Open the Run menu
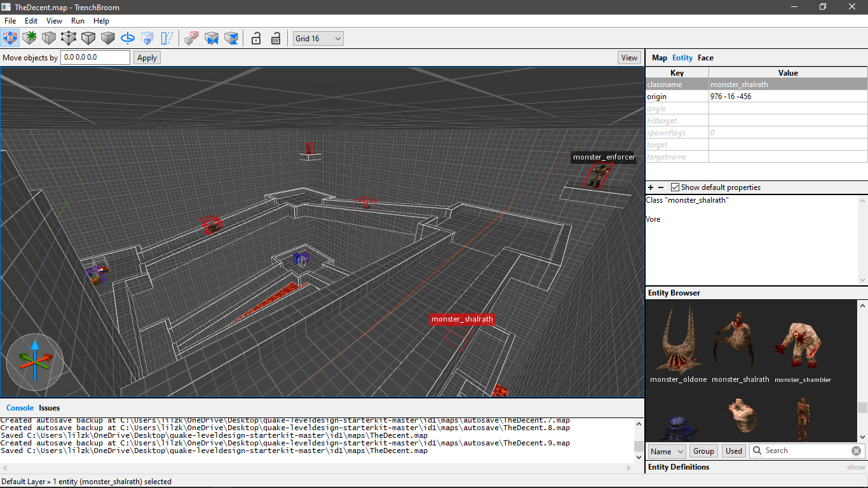868x488 pixels. (x=78, y=21)
